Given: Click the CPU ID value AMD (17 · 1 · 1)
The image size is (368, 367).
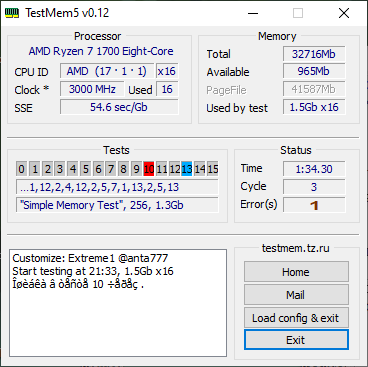Looking at the screenshot, I should pos(107,71).
